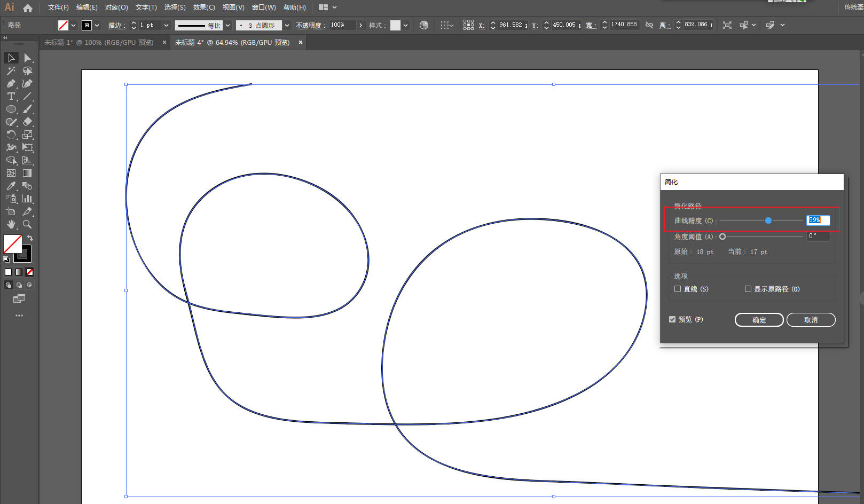The width and height of the screenshot is (864, 504).
Task: Select the Type tool
Action: [x=11, y=96]
